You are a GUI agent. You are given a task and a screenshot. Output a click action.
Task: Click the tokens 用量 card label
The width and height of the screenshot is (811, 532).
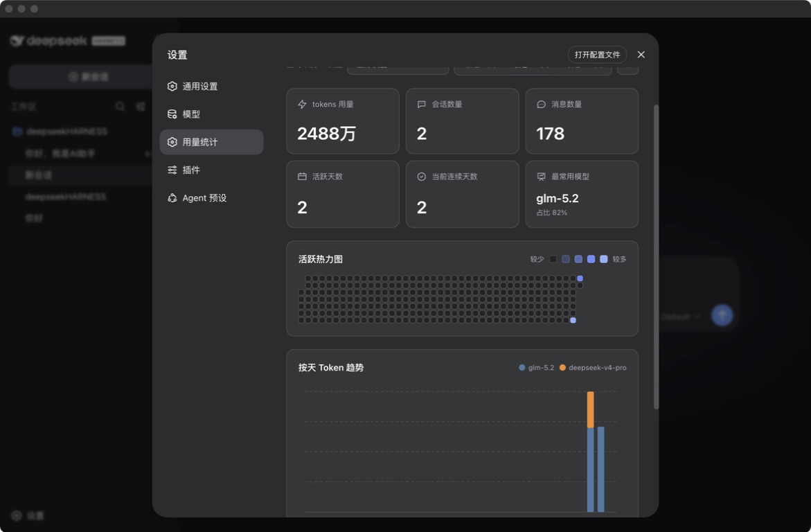[x=332, y=104]
